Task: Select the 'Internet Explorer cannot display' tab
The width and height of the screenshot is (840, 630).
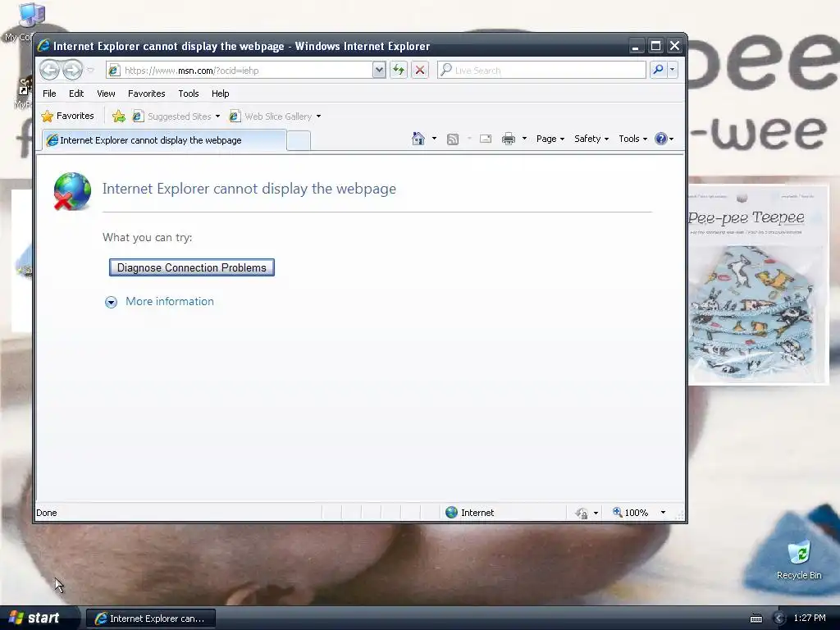Action: (x=164, y=140)
